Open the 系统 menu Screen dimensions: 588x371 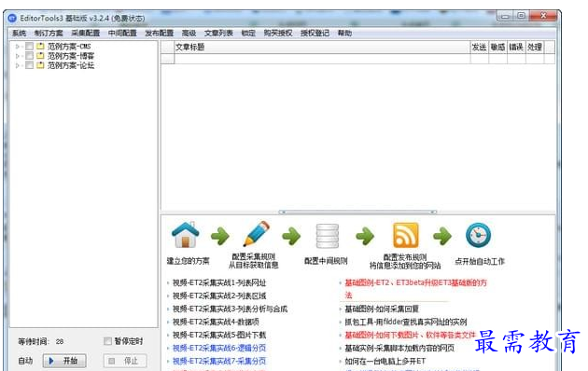click(19, 33)
